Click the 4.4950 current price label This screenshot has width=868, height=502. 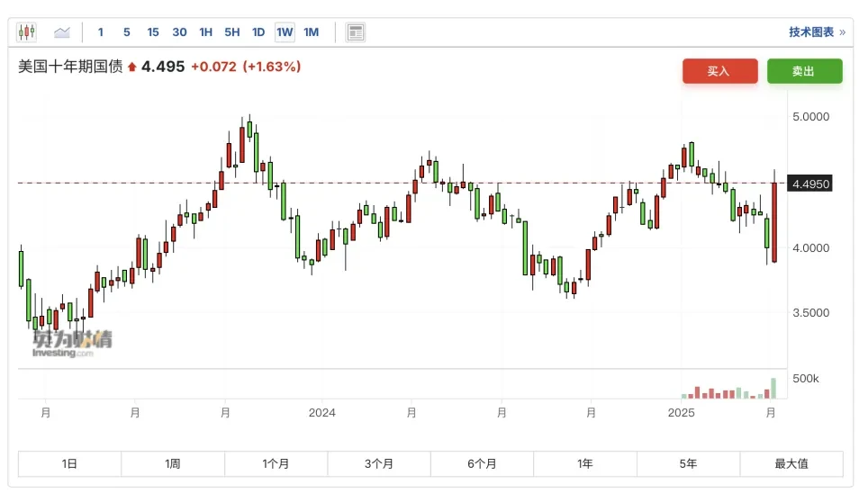point(810,184)
